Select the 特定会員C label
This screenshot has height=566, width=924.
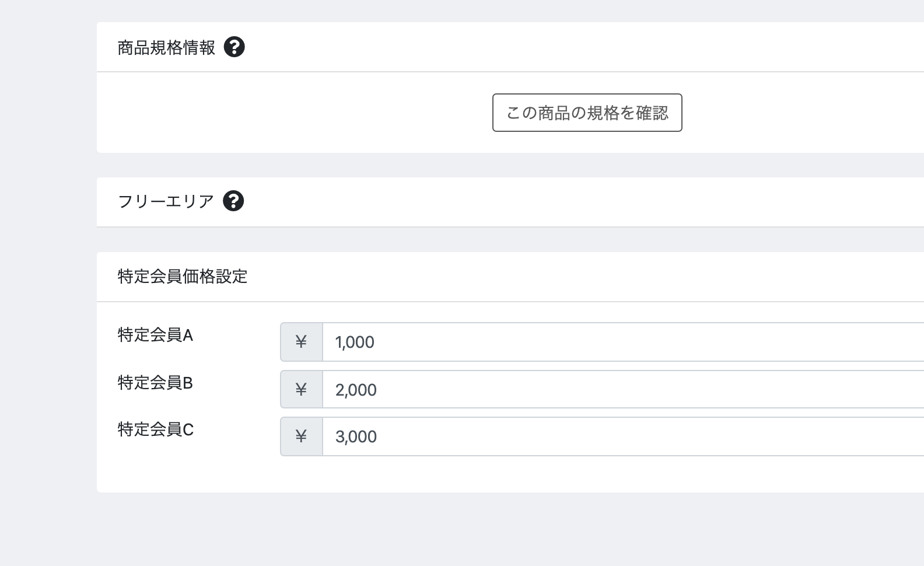(x=155, y=429)
